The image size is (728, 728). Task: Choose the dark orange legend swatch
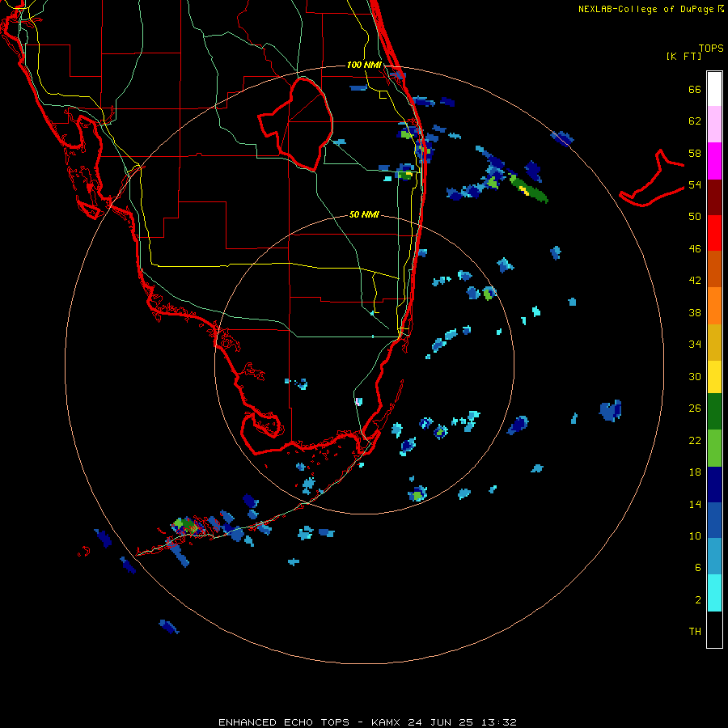coord(714,269)
